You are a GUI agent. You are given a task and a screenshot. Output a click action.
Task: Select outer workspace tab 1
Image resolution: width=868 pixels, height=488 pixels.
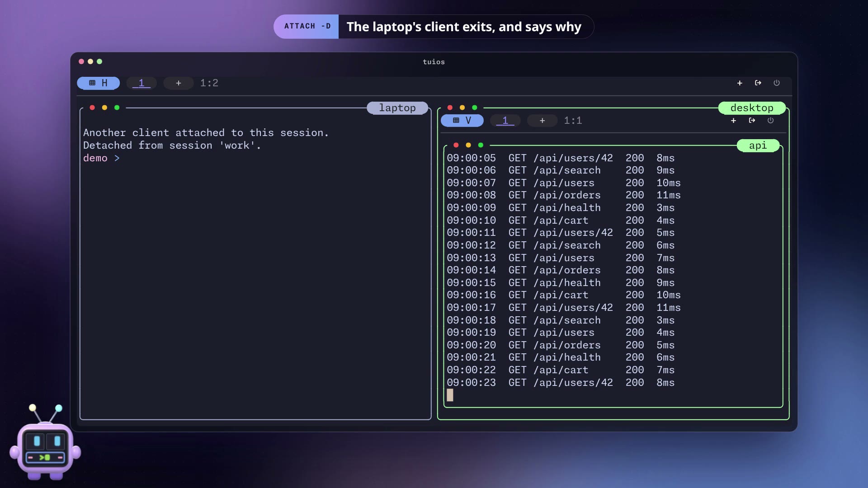point(142,83)
